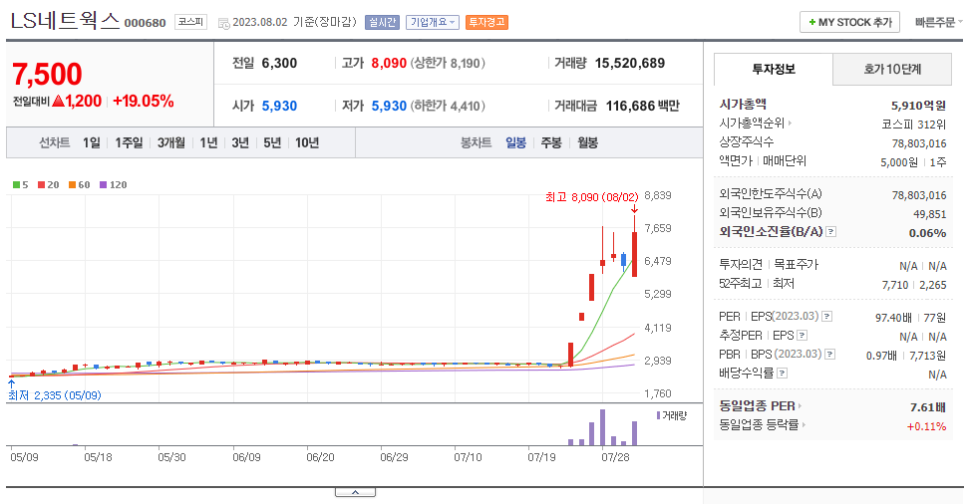Select the 5년 line chart period

click(x=272, y=143)
